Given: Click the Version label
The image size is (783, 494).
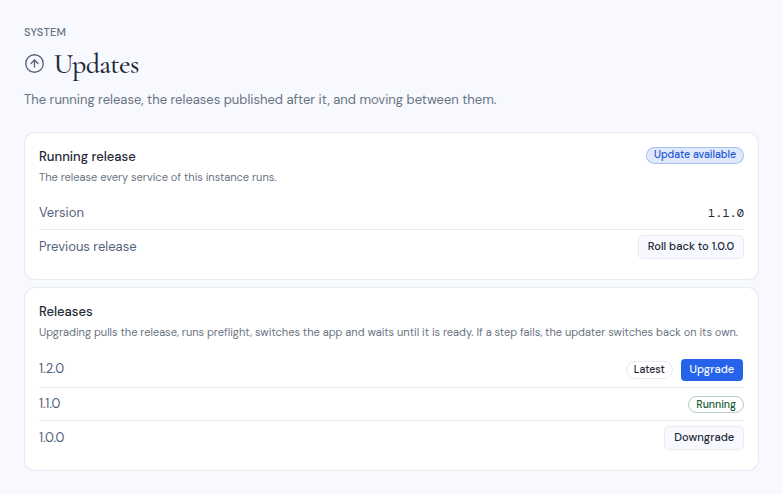Looking at the screenshot, I should tap(61, 213).
